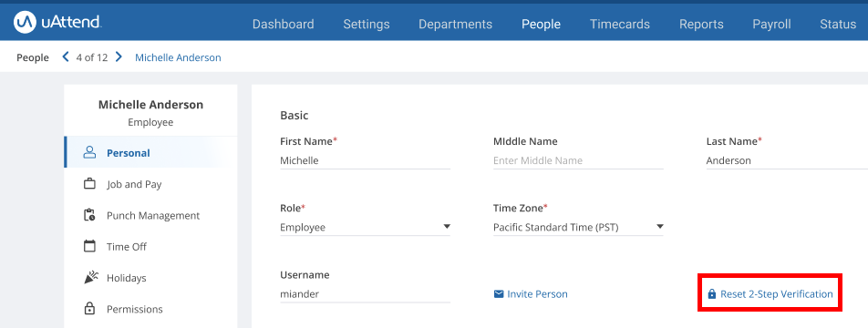Click the Basic section heading
This screenshot has width=868, height=328.
coord(294,116)
